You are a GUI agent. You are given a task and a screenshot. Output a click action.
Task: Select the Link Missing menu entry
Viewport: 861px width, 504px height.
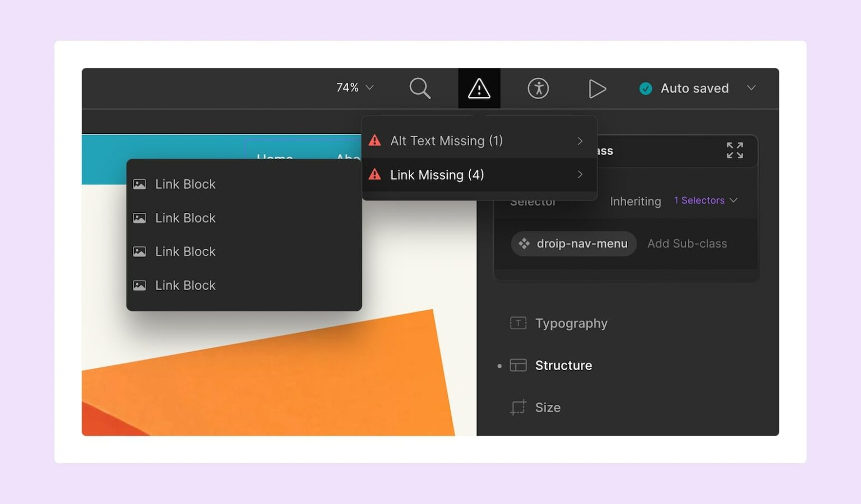tap(437, 175)
